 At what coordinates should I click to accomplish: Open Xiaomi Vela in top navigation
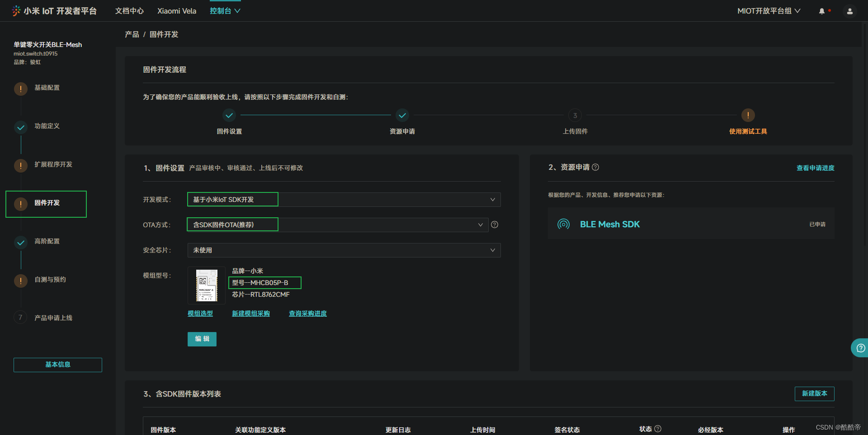(177, 11)
